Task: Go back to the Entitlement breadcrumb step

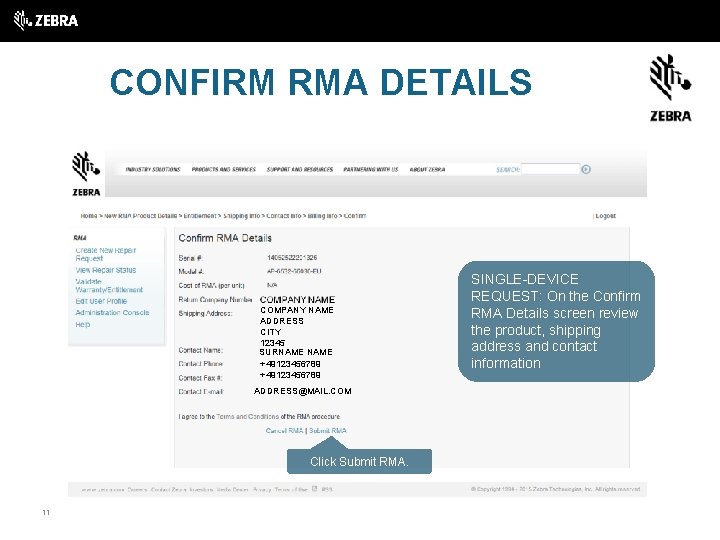Action: 200,216
